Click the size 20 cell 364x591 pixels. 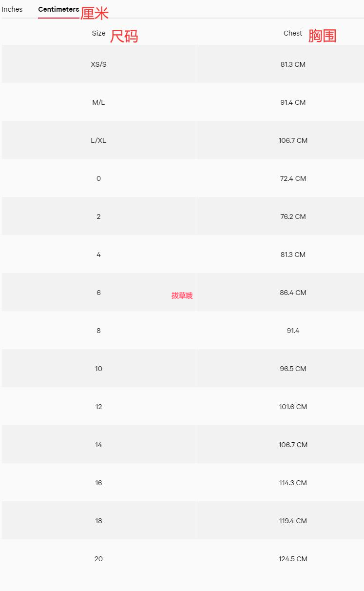point(98,559)
